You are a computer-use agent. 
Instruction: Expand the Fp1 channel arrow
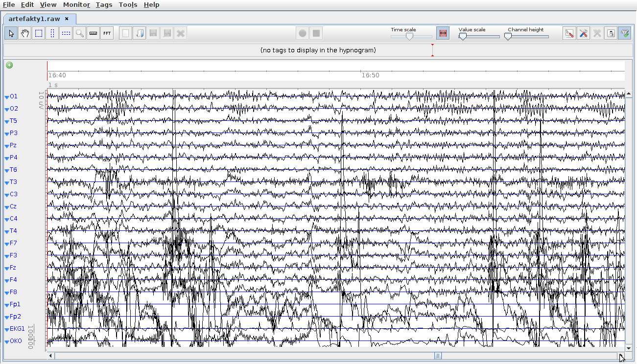(7, 305)
